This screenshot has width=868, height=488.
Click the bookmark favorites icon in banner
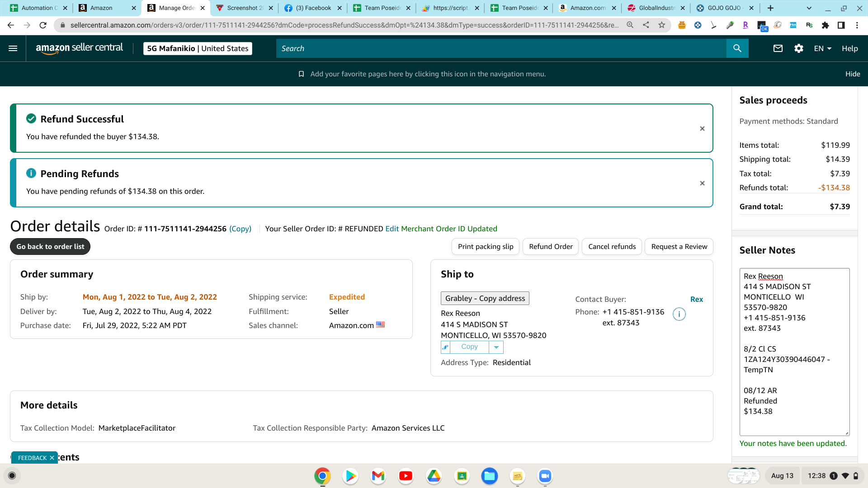(301, 74)
